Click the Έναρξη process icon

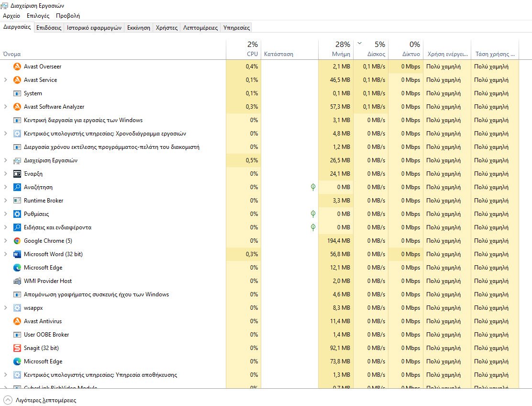(17, 174)
